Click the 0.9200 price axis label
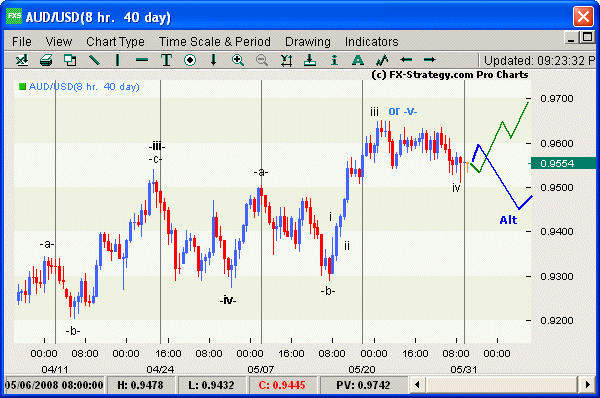Screen dimensions: 600x398 (557, 320)
